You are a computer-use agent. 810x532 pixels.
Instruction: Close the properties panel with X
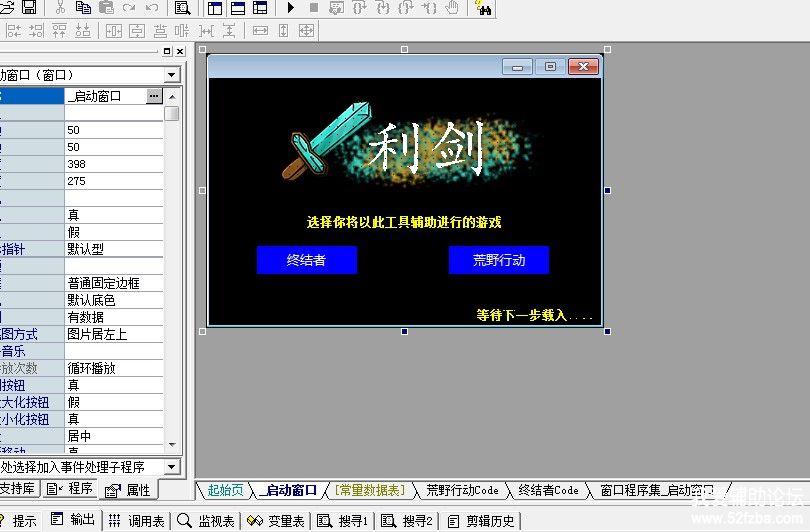coord(180,51)
